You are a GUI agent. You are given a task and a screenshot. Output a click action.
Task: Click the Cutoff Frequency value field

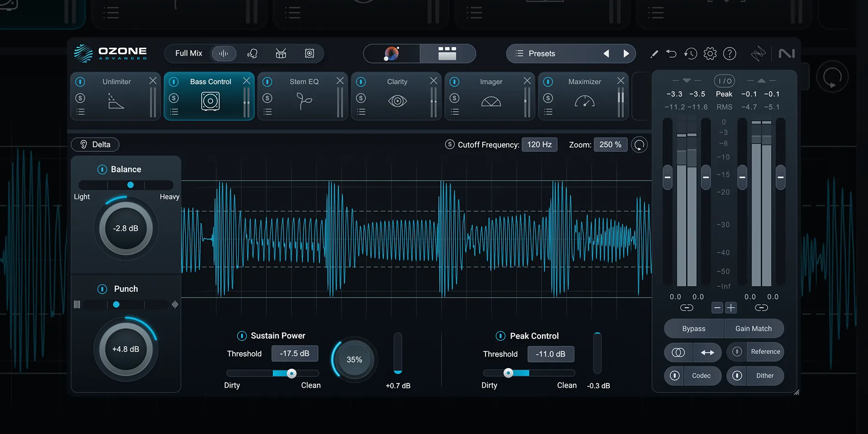pyautogui.click(x=540, y=144)
